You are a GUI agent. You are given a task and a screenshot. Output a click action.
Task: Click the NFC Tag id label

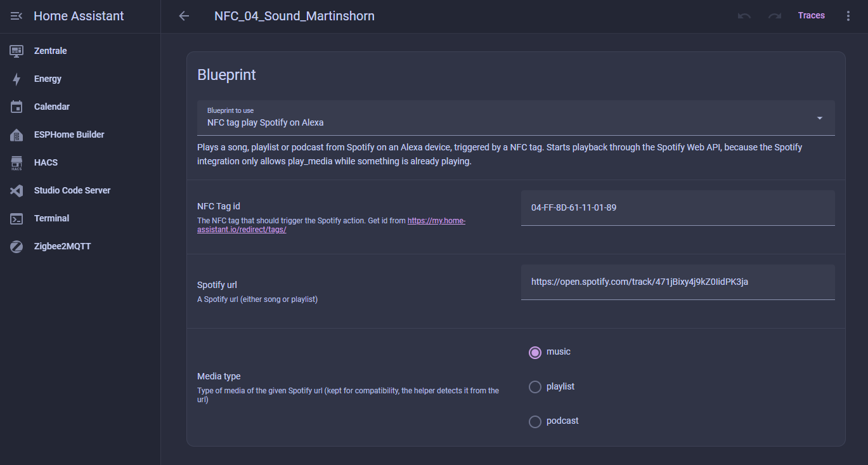coord(219,206)
